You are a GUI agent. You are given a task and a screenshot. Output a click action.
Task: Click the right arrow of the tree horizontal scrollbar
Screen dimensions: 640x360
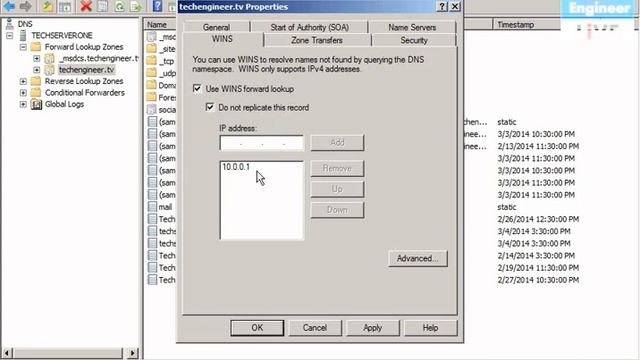(x=133, y=353)
